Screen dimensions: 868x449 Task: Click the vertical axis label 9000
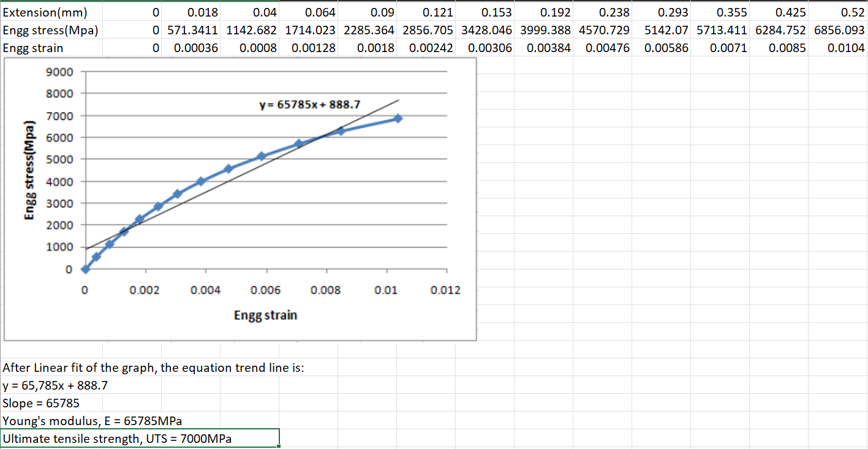click(59, 72)
